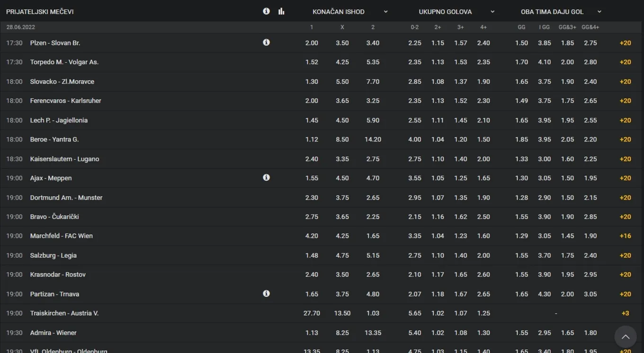This screenshot has width=644, height=353.
Task: Choose 2+ goals odds 1.13 for Torpedo M. - Volgar As.
Action: click(x=438, y=62)
